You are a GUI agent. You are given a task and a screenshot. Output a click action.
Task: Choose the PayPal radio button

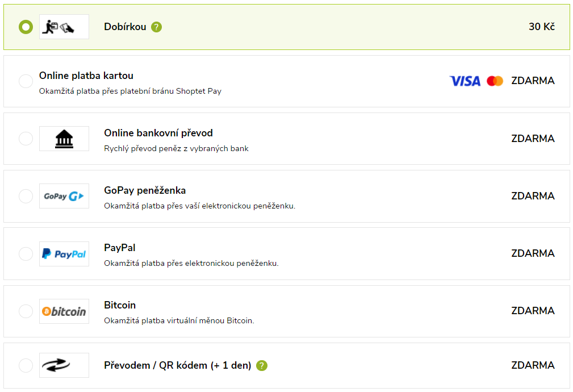tap(26, 254)
